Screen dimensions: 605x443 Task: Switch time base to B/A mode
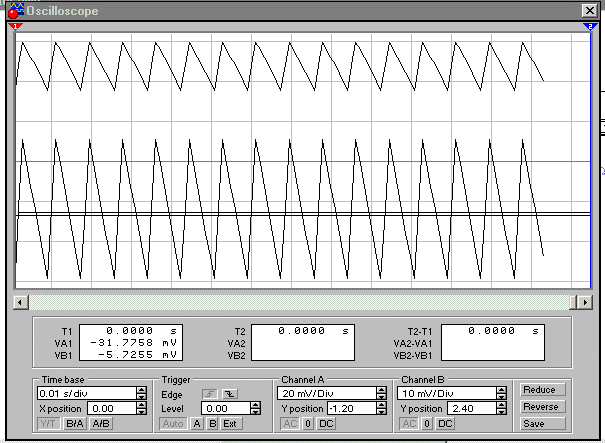coord(75,424)
